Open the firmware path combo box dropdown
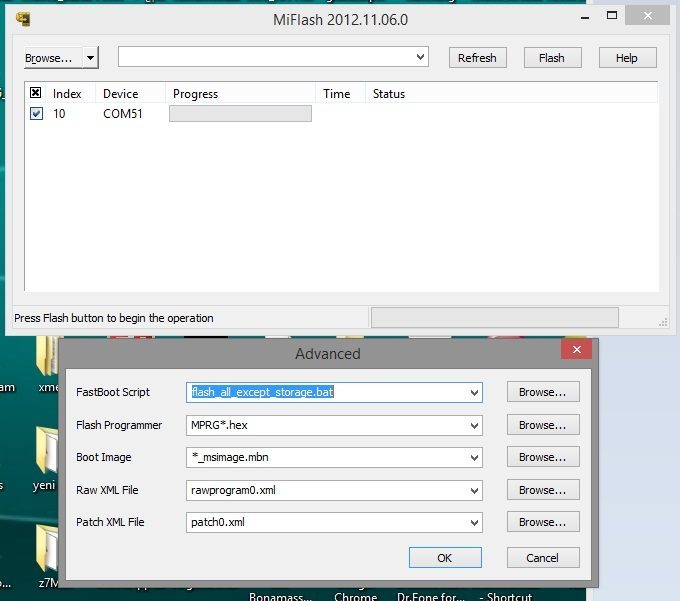This screenshot has width=680, height=601. coord(420,57)
